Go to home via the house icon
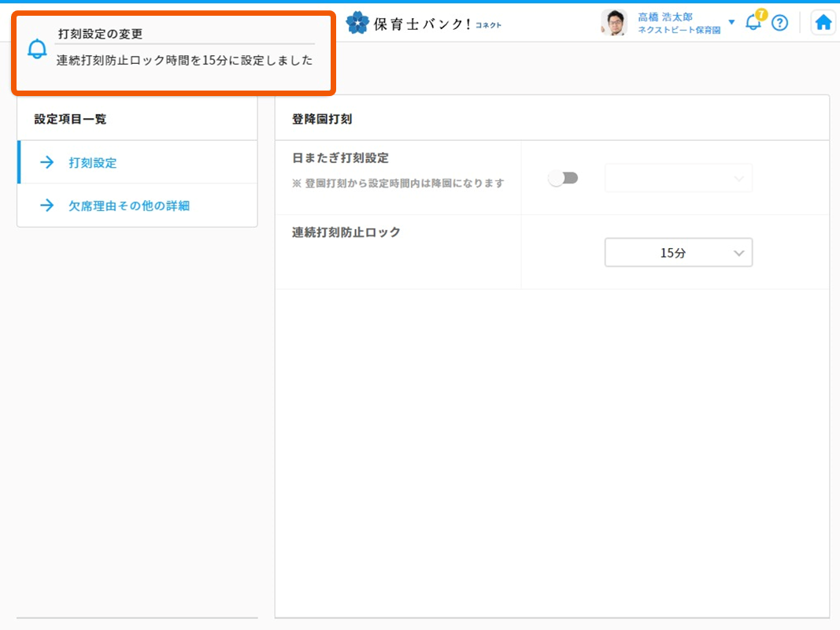Screen dimensions: 840x630 (x=823, y=23)
